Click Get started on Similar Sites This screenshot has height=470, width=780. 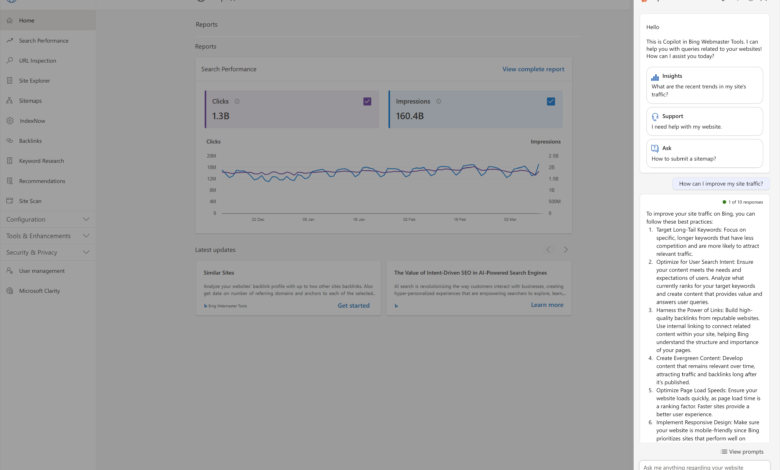[354, 305]
